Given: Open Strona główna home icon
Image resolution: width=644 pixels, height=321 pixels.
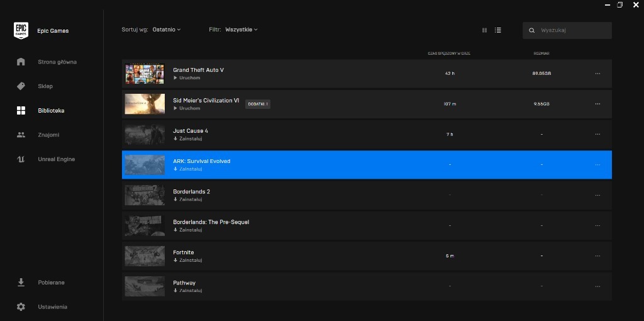Looking at the screenshot, I should coord(21,62).
